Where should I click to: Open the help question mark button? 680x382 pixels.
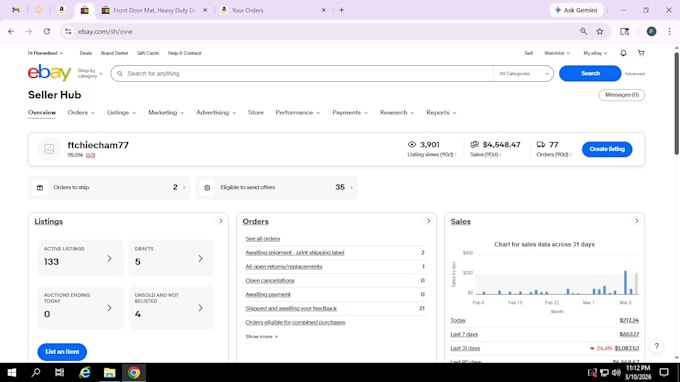click(657, 346)
